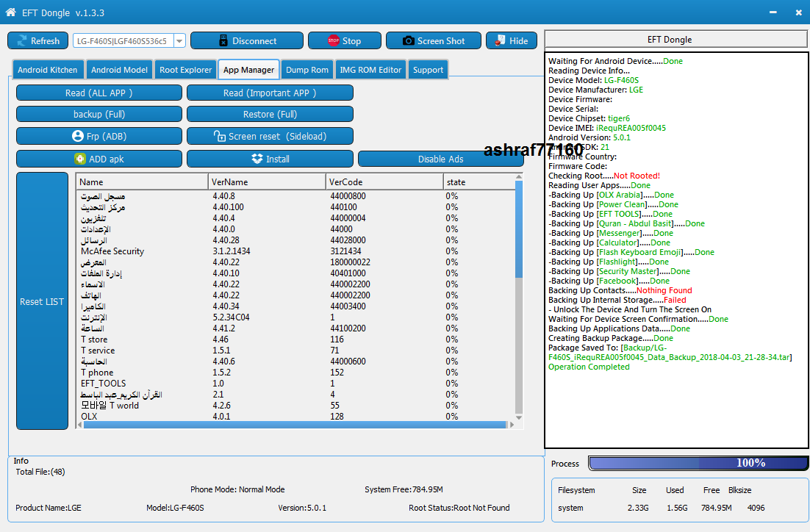The image size is (810, 532).
Task: Click the System Free:784.95M text
Action: click(404, 489)
